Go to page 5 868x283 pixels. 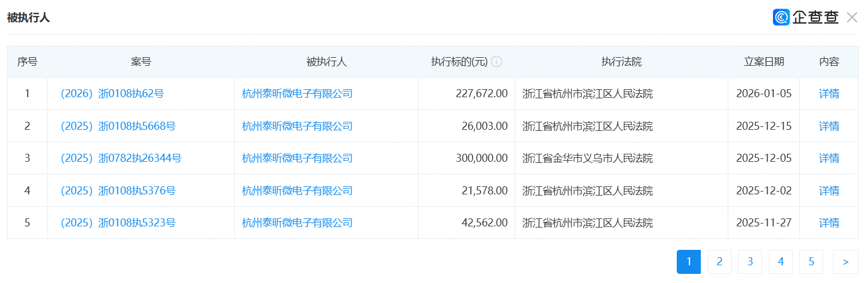coord(811,262)
